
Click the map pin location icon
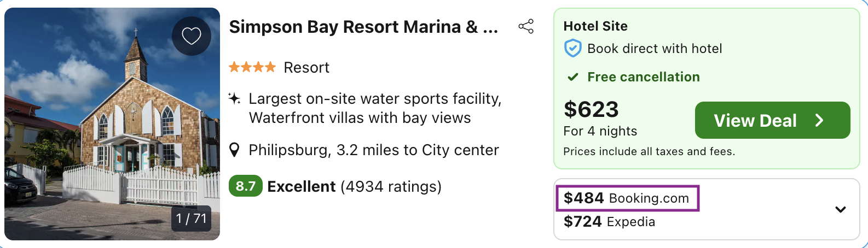pos(234,150)
